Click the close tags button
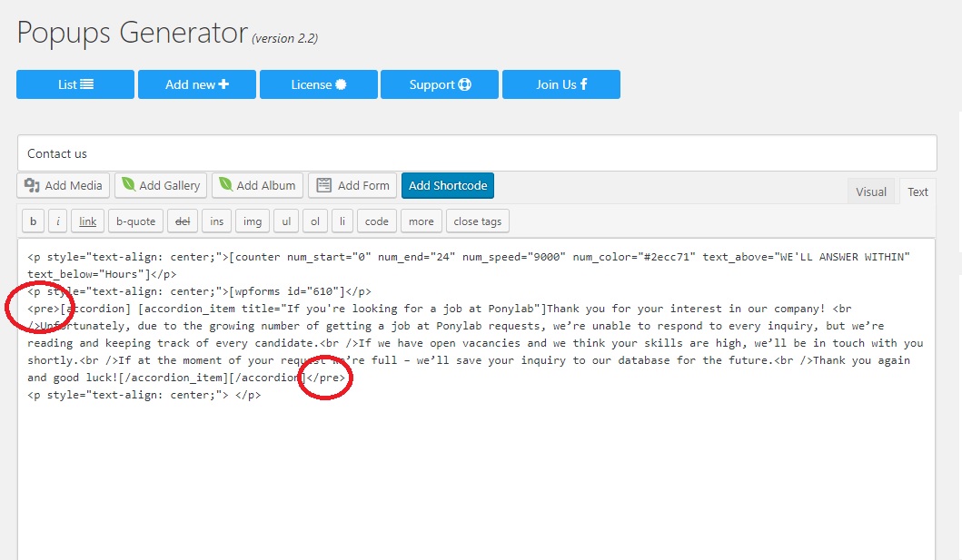 tap(478, 221)
